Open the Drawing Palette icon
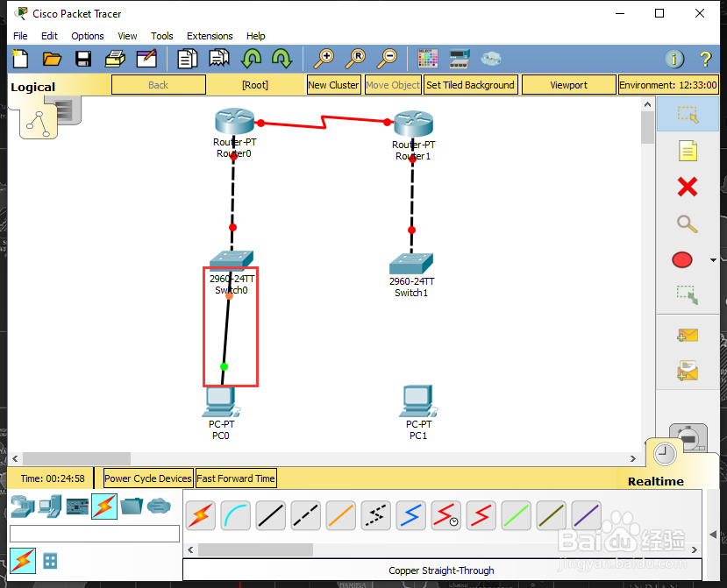Viewport: 727px width, 588px height. (x=427, y=59)
